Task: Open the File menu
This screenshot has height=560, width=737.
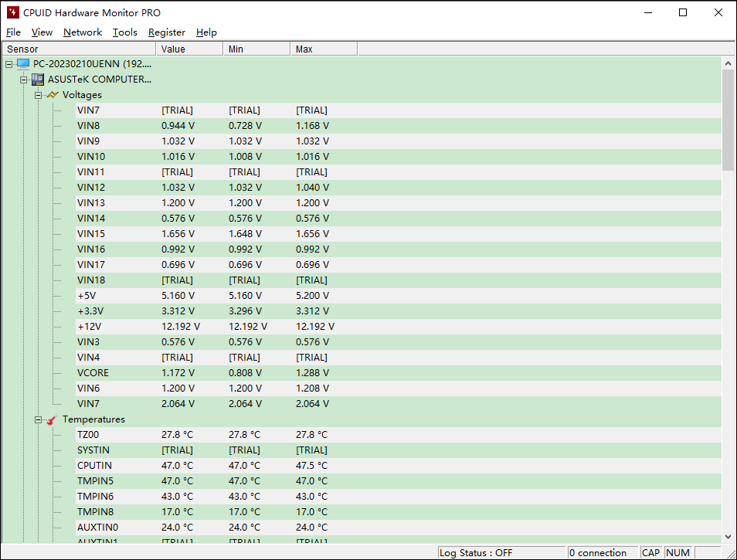Action: (13, 32)
